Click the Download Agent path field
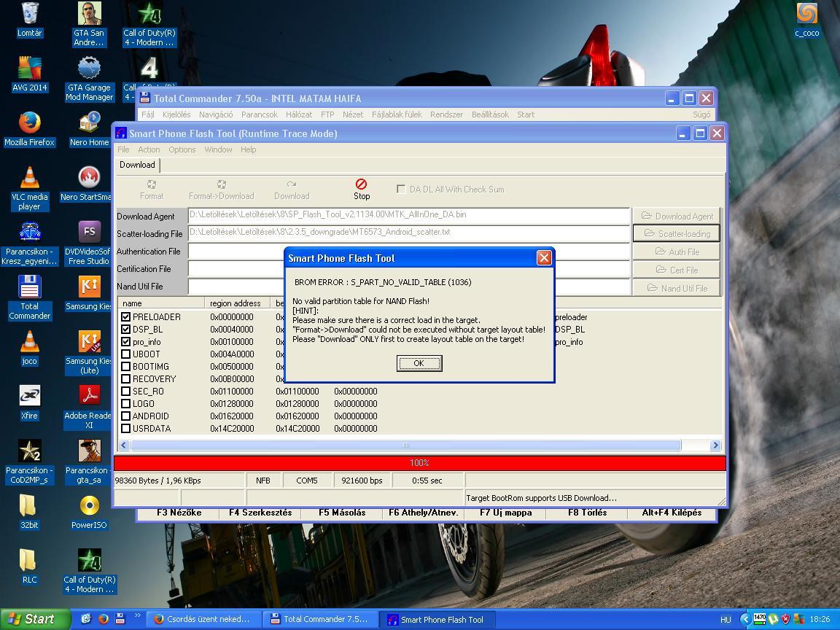 [x=409, y=215]
